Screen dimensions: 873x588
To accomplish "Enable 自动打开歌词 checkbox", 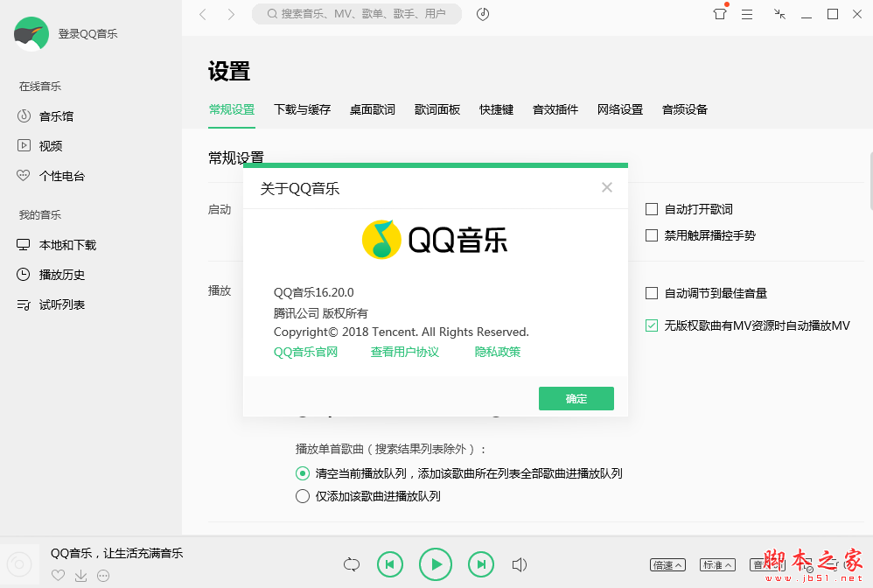I will click(652, 209).
